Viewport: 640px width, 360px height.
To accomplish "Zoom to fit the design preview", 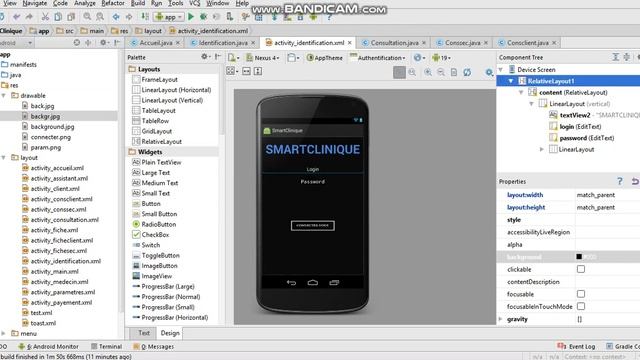I will tap(399, 72).
